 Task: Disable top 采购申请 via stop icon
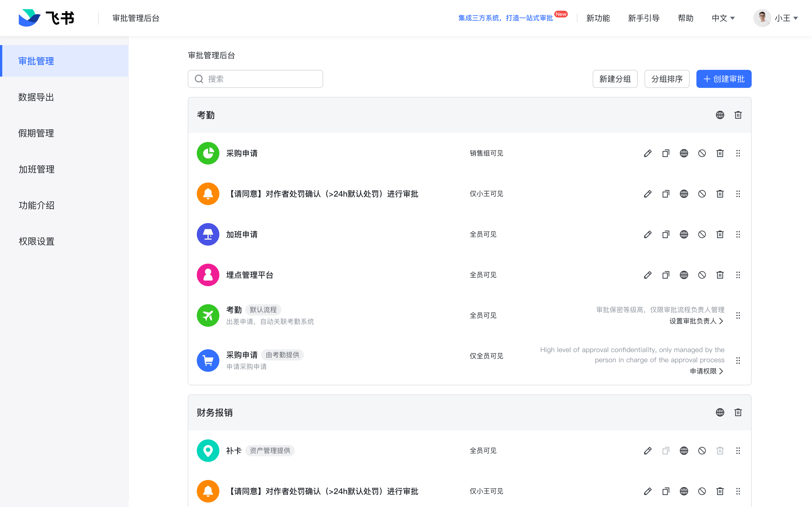(701, 153)
